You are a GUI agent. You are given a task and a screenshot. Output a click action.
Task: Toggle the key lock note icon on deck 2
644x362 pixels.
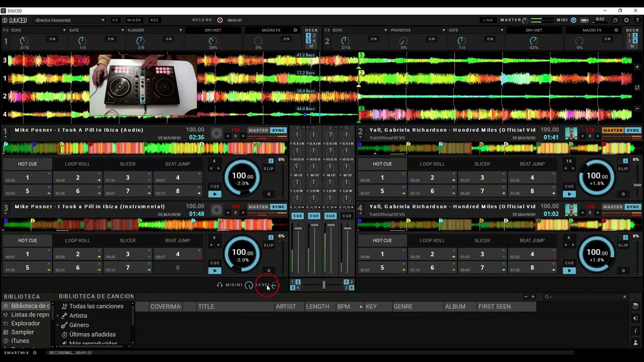625,161
